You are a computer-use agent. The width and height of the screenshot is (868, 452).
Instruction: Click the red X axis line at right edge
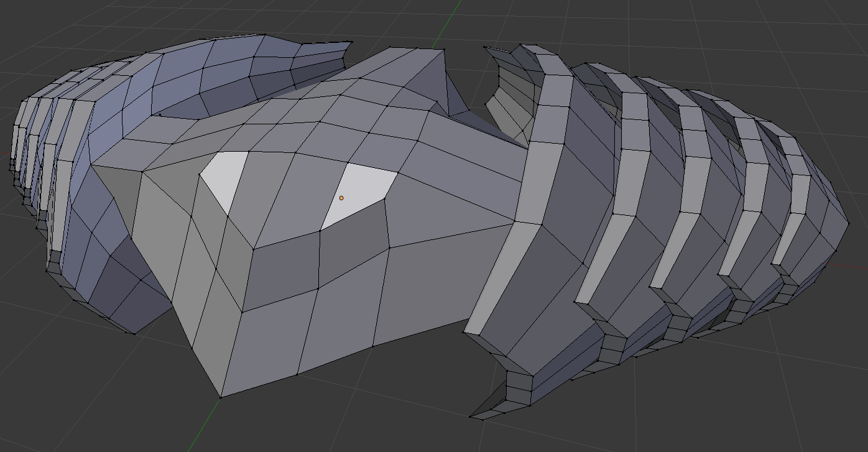(x=852, y=266)
